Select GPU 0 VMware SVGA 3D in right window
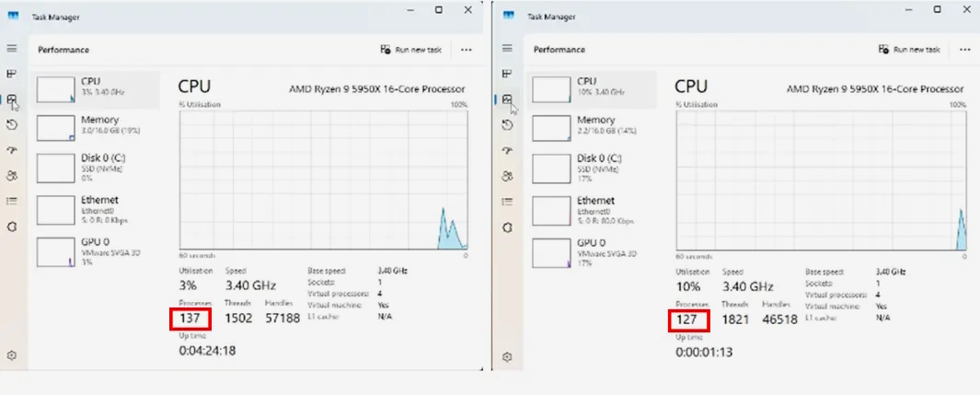 coord(593,251)
